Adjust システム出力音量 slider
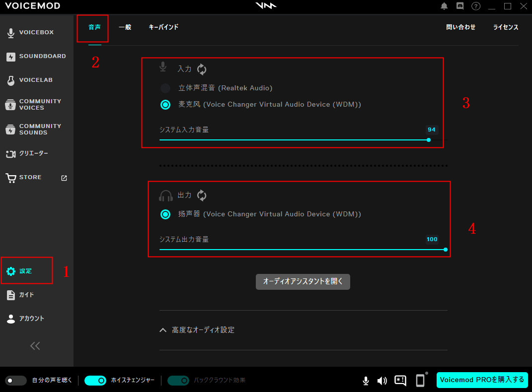The height and width of the screenshot is (392, 532). coord(304,250)
